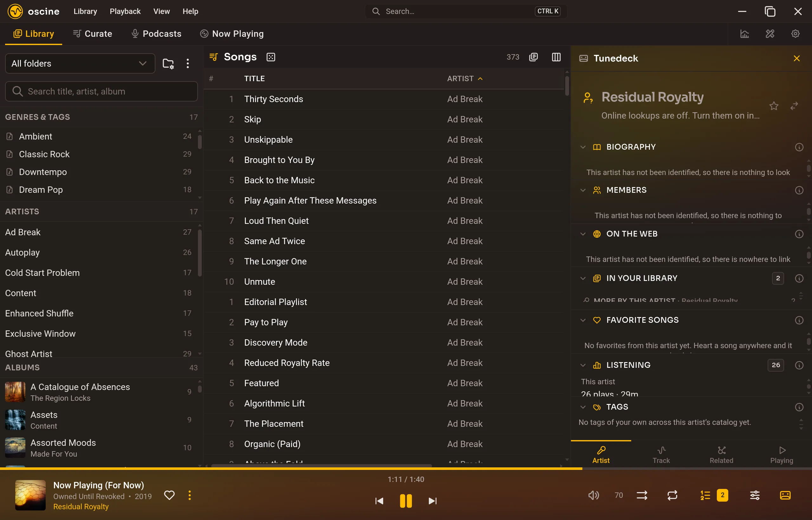Open the folders three-dot menu
The width and height of the screenshot is (812, 520).
coord(188,63)
